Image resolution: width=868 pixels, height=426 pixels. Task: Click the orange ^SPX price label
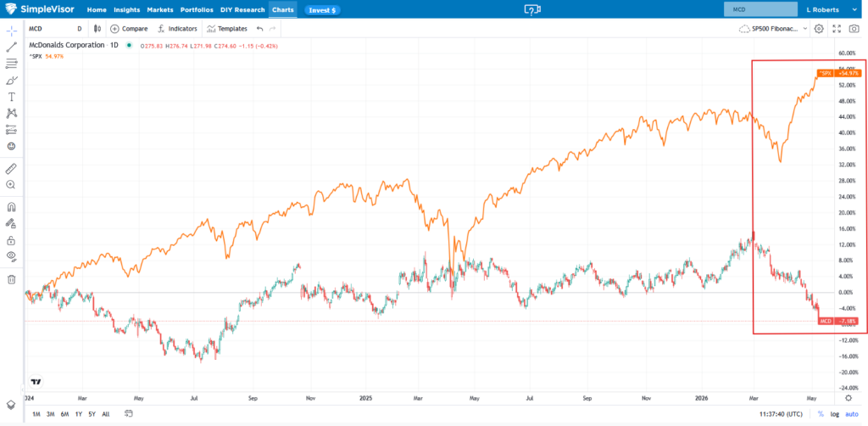point(838,73)
